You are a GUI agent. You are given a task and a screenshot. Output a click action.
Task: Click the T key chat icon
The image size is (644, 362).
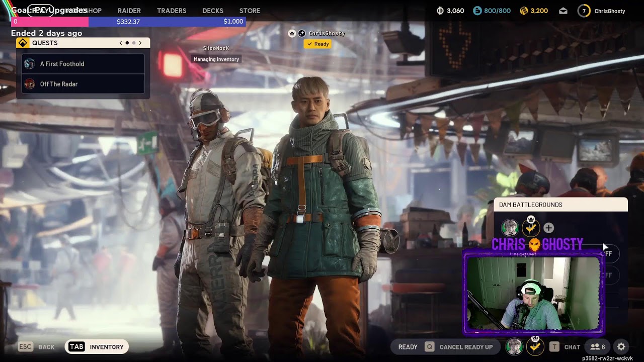point(554,347)
